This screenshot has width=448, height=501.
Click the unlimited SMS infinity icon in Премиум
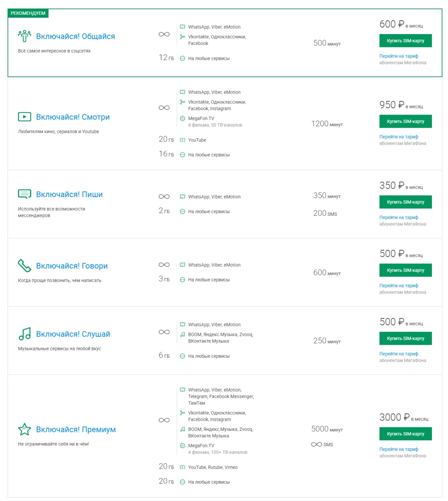(x=316, y=445)
